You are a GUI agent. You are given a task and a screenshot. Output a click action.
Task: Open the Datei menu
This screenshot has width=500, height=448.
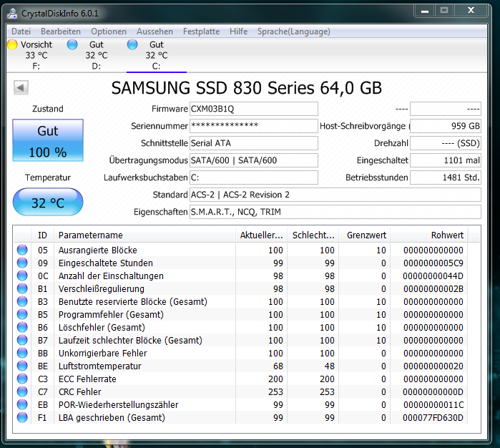[x=21, y=31]
